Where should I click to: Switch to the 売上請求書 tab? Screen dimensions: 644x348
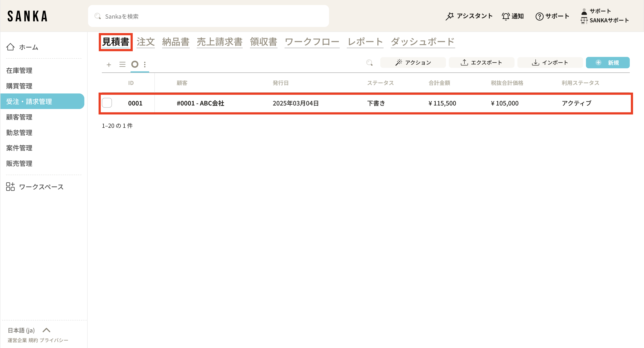(219, 42)
